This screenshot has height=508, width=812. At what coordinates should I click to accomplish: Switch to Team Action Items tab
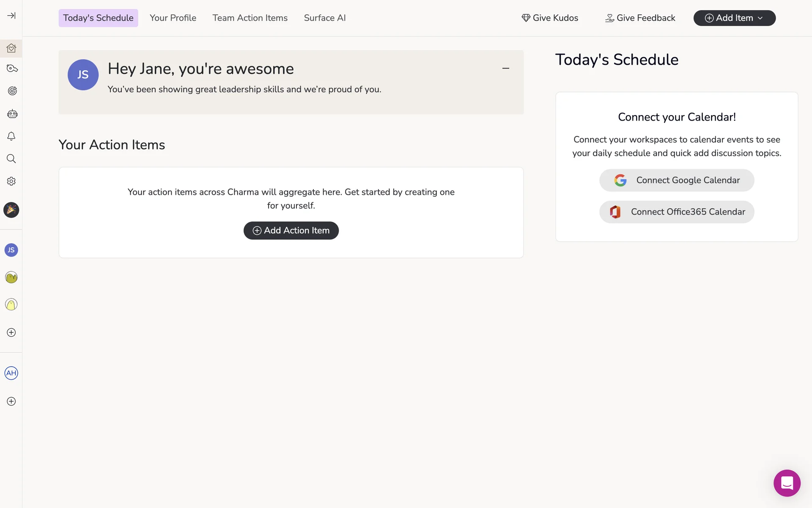pos(250,18)
